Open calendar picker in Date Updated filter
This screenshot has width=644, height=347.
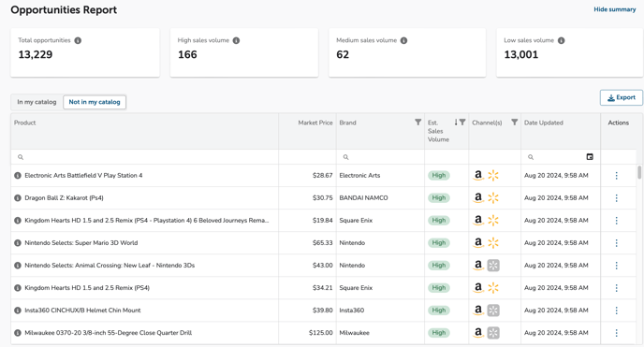click(590, 157)
